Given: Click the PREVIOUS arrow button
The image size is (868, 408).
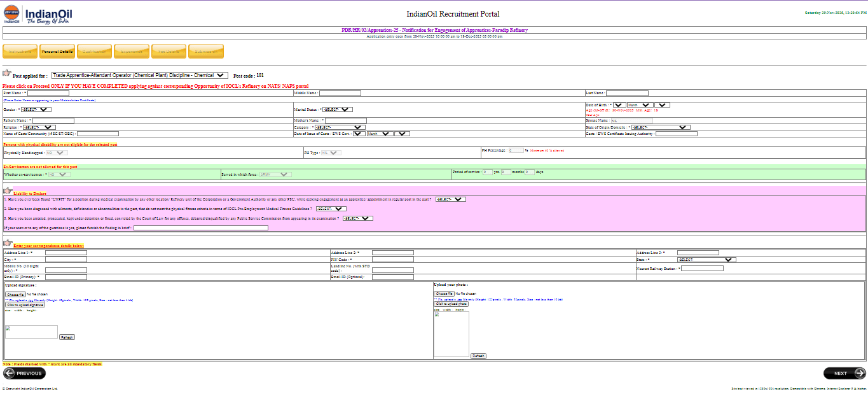Looking at the screenshot, I should (24, 374).
